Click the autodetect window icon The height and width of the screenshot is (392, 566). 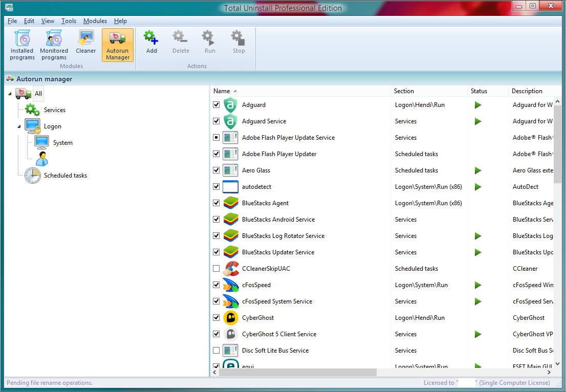230,187
